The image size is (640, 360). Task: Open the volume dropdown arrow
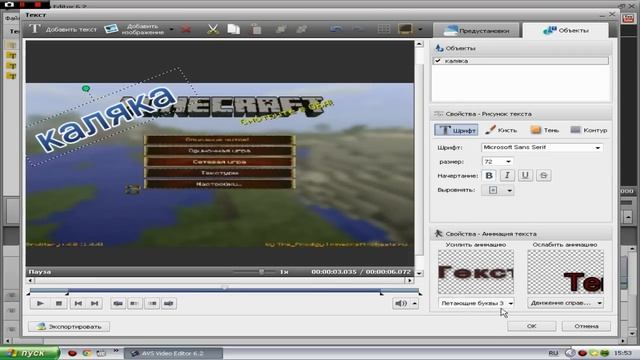click(x=414, y=303)
